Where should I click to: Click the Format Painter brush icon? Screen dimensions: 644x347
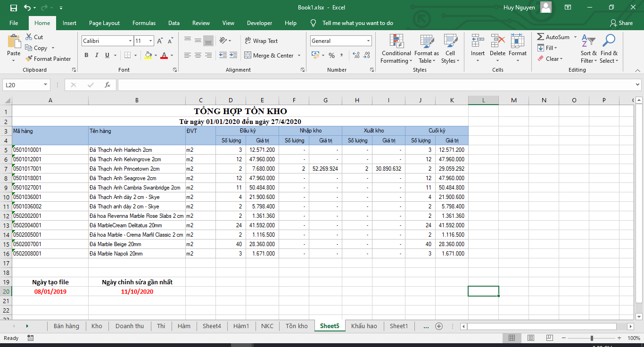[29, 59]
